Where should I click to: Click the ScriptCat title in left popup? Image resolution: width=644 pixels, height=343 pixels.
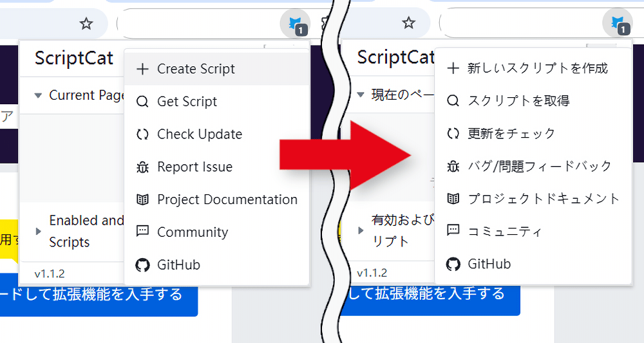(x=74, y=59)
